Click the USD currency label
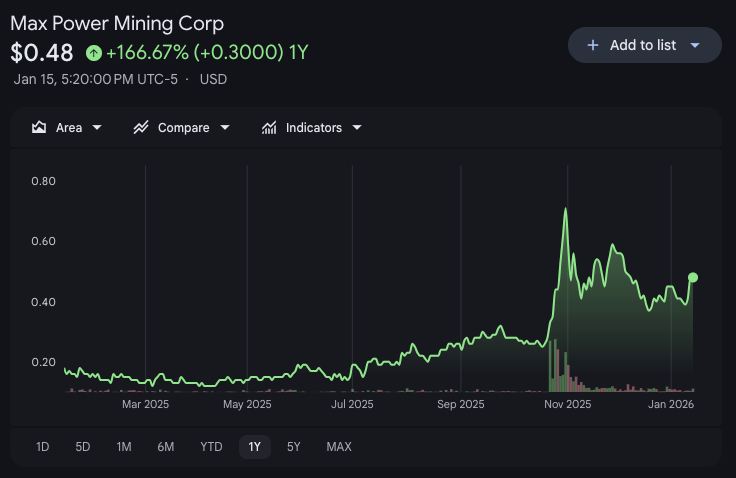This screenshot has width=736, height=478. click(x=214, y=79)
